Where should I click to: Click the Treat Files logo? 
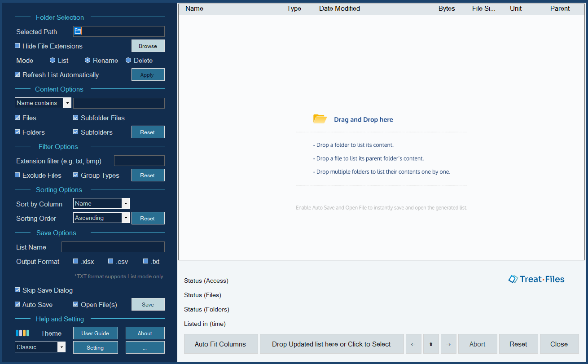[x=536, y=279]
